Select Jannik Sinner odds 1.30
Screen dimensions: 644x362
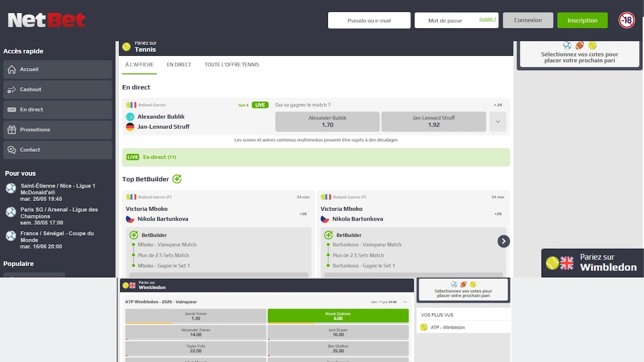(196, 316)
